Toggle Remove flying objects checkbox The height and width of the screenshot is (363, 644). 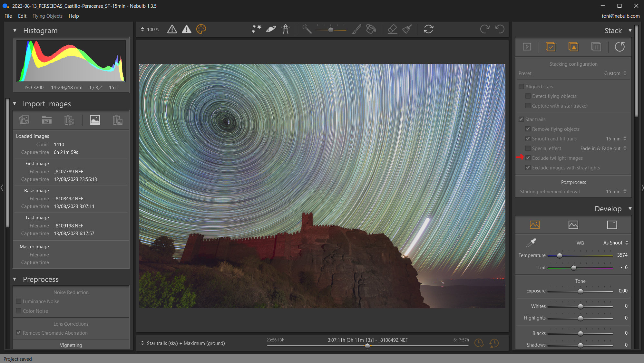pyautogui.click(x=528, y=129)
